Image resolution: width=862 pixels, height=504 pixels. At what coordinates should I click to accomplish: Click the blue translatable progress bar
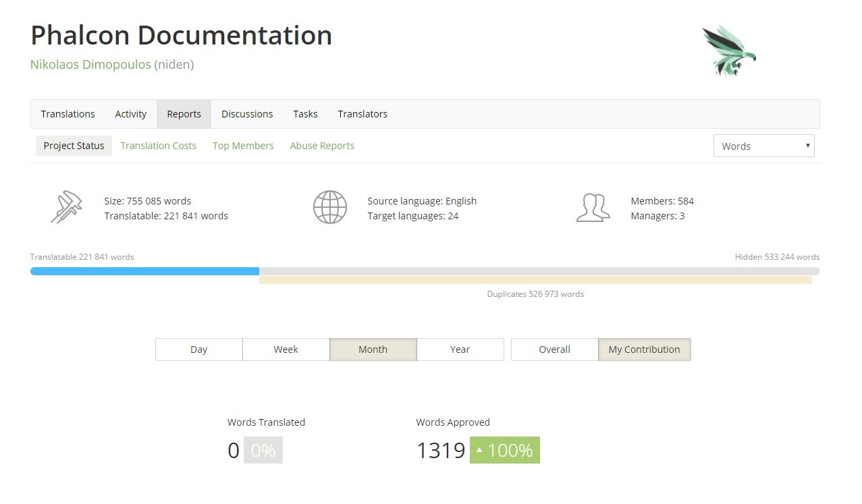tap(144, 271)
